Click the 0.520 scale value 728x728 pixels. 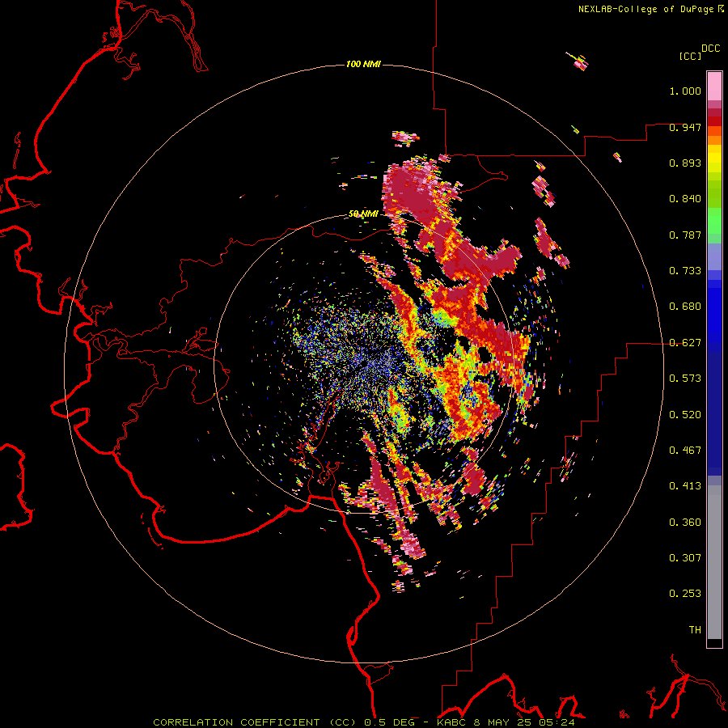coord(685,415)
